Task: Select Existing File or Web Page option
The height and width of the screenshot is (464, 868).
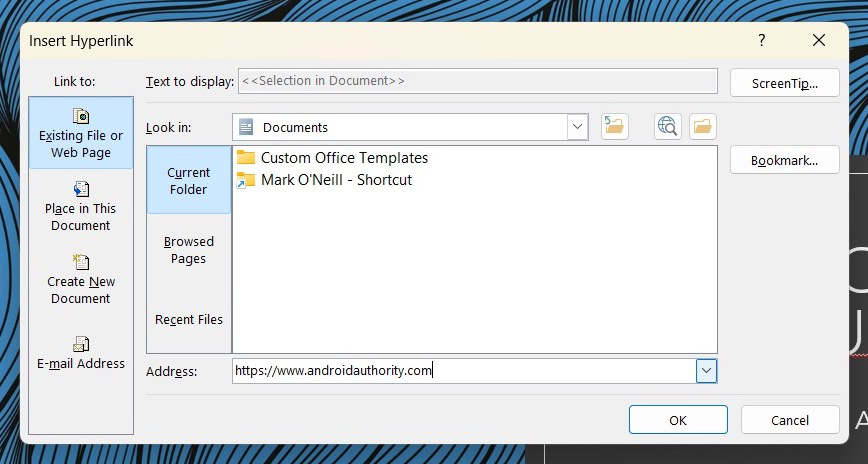Action: click(x=81, y=132)
